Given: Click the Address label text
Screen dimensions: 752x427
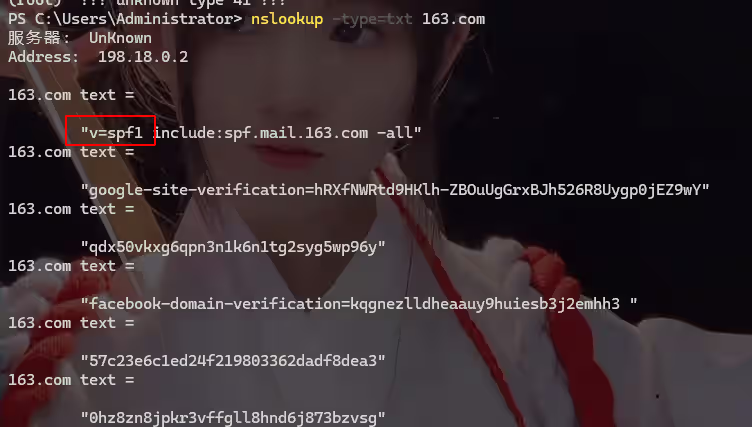Looking at the screenshot, I should (43, 57).
